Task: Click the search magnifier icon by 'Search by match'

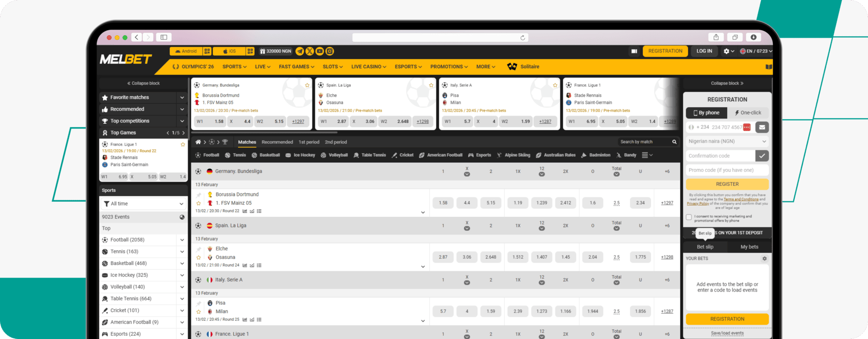Action: click(x=674, y=142)
